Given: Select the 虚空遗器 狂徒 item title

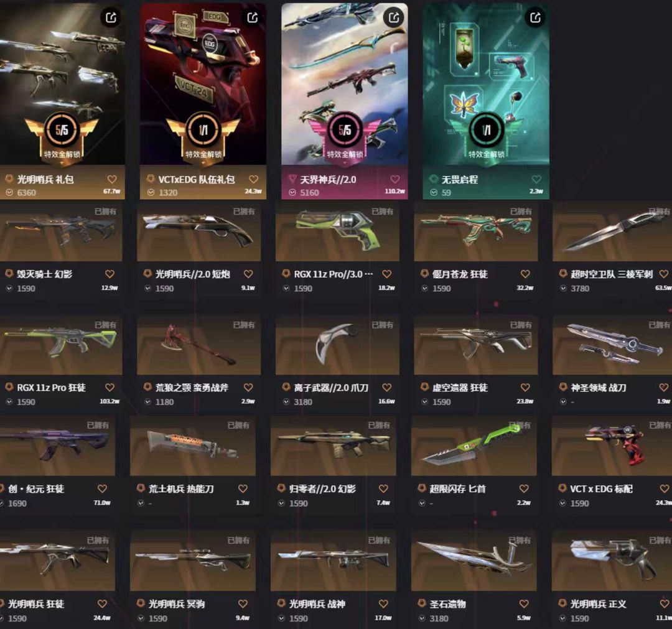Looking at the screenshot, I should tap(460, 388).
